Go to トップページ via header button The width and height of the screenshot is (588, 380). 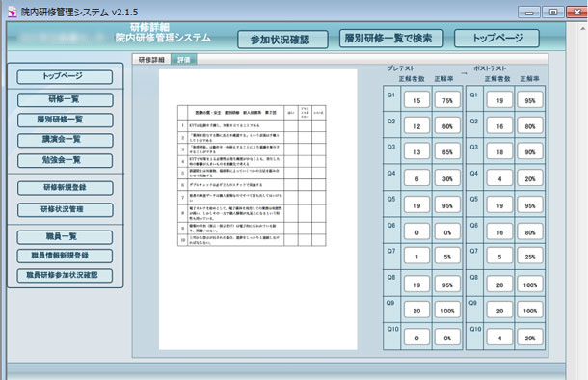tap(496, 39)
